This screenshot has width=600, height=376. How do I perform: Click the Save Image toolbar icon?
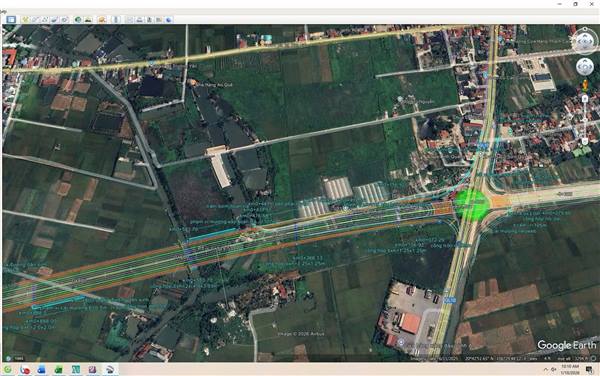tap(149, 20)
